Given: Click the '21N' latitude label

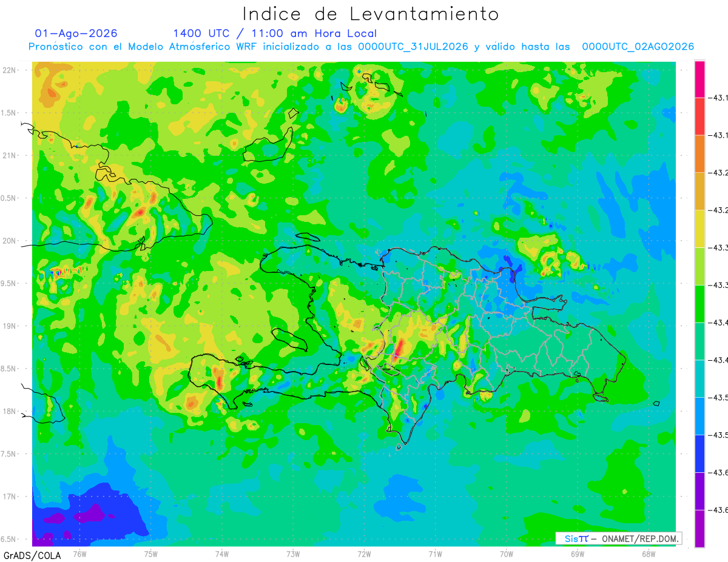Looking at the screenshot, I should point(10,156).
